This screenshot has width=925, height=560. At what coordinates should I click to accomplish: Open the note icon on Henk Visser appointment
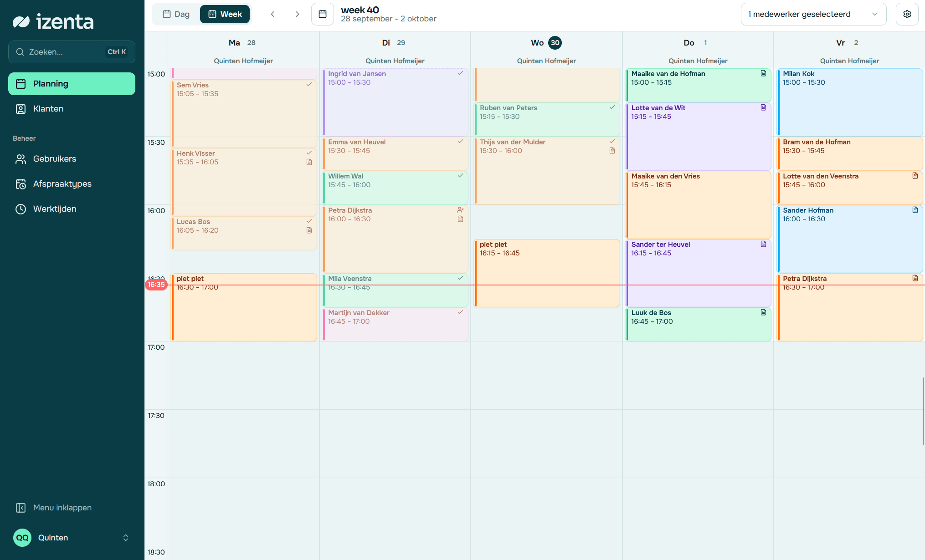tap(309, 162)
